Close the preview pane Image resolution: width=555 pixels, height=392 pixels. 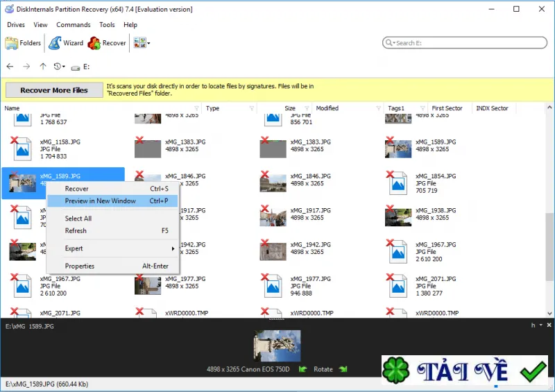[549, 325]
